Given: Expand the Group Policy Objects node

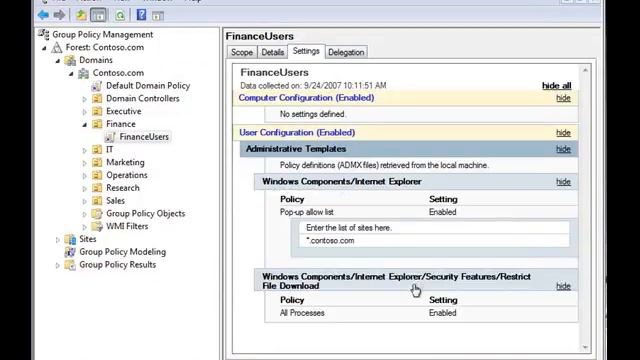Looking at the screenshot, I should (x=84, y=214).
